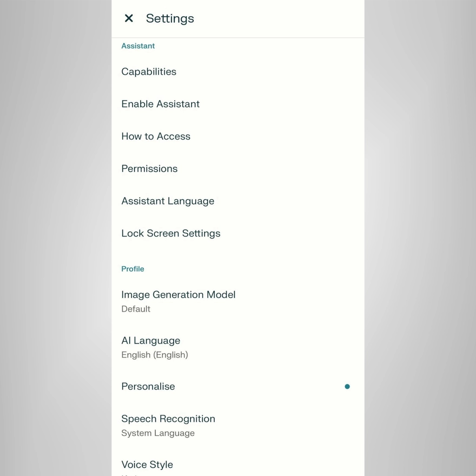Open the Capabilities settings
Viewport: 476px width, 476px height.
[x=149, y=71]
